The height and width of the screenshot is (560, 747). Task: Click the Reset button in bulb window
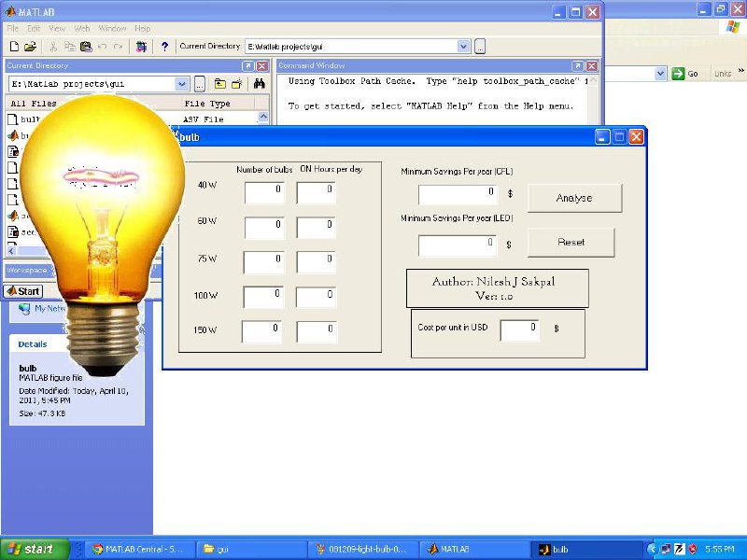[x=571, y=243]
